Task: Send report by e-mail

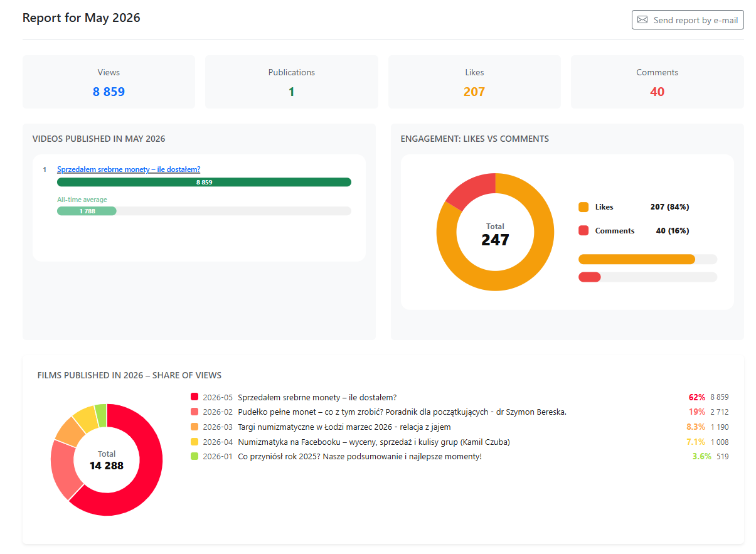Action: coord(688,20)
